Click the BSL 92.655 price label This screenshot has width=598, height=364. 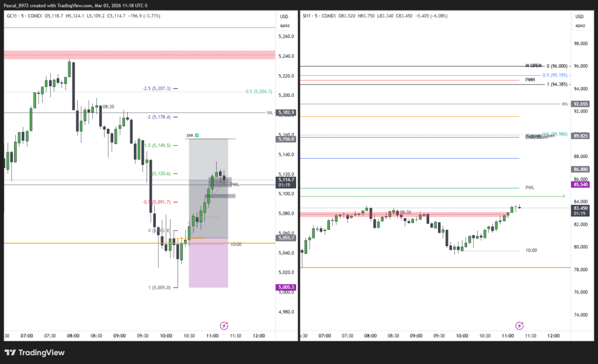pos(580,104)
